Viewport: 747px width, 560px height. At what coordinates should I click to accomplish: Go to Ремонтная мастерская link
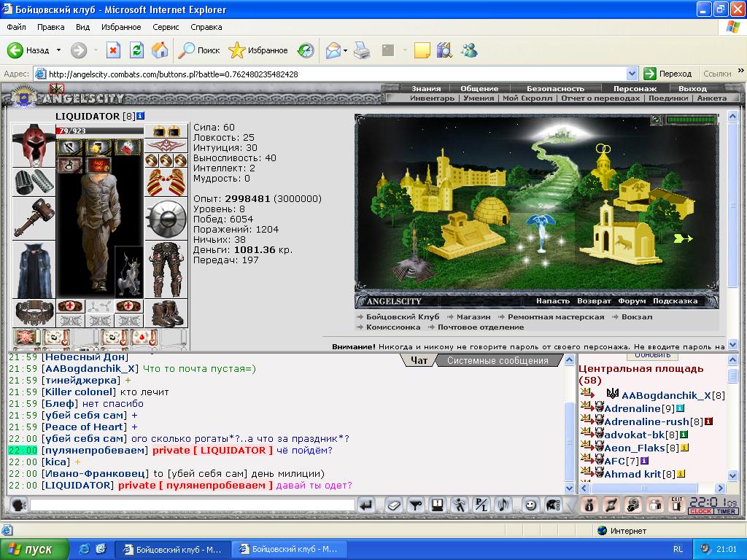click(555, 316)
